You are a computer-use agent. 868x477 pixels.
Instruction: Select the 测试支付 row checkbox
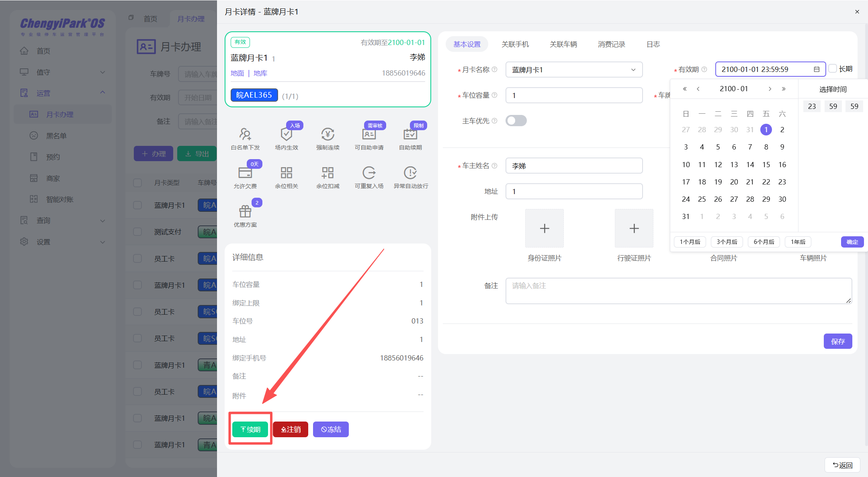click(137, 232)
